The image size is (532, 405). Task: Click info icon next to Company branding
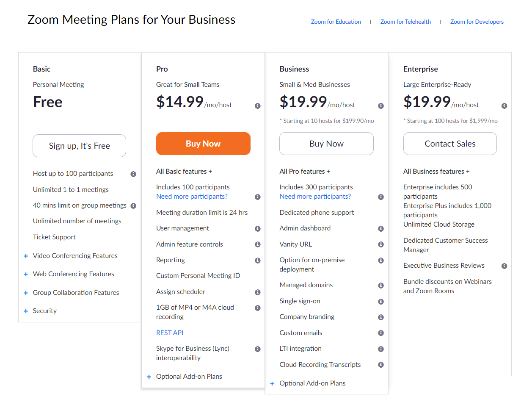(381, 317)
